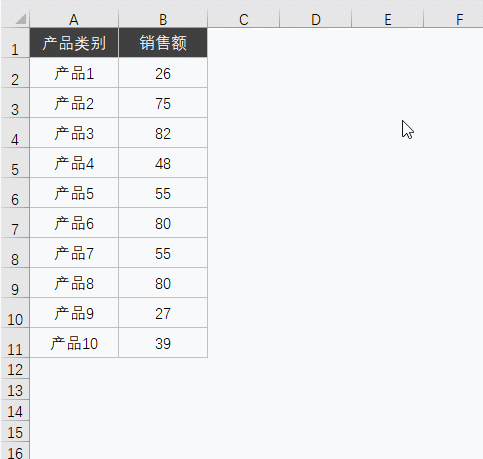Screen dimensions: 483x459
Task: Select row 11 header
Action: pos(15,343)
